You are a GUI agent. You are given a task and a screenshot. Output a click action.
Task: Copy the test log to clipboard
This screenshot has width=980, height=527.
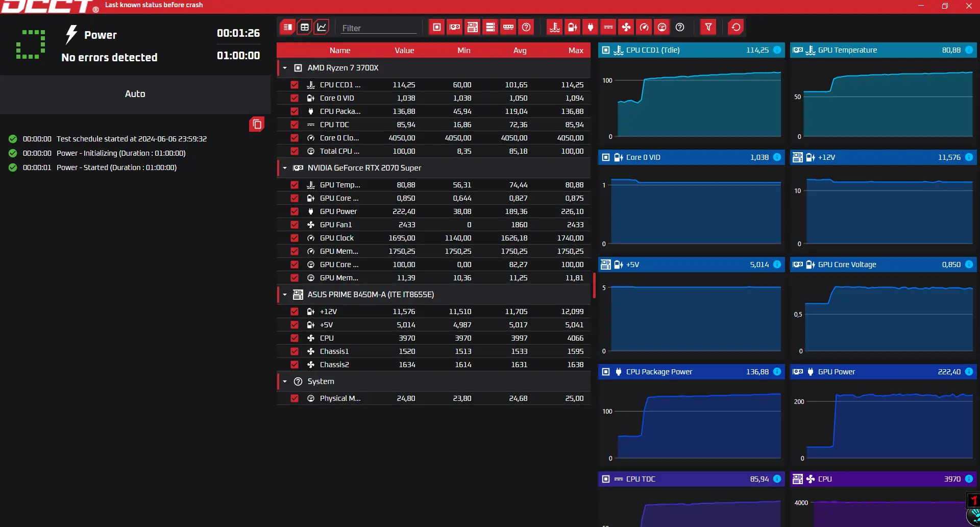(x=257, y=124)
